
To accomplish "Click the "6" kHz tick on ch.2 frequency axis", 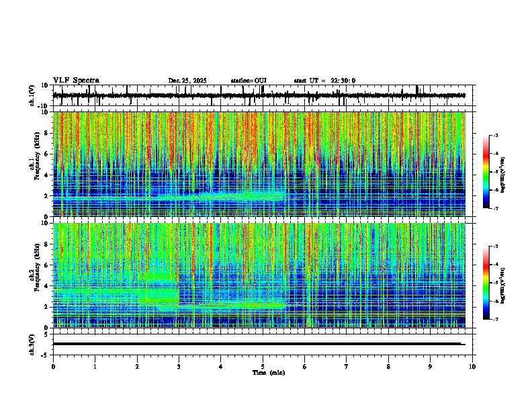I will (x=47, y=265).
